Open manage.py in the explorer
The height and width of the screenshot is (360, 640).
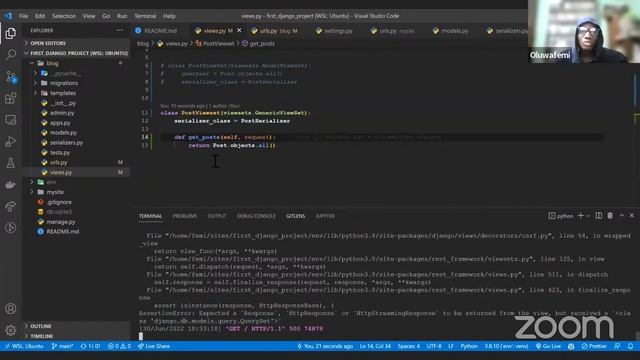[60, 222]
